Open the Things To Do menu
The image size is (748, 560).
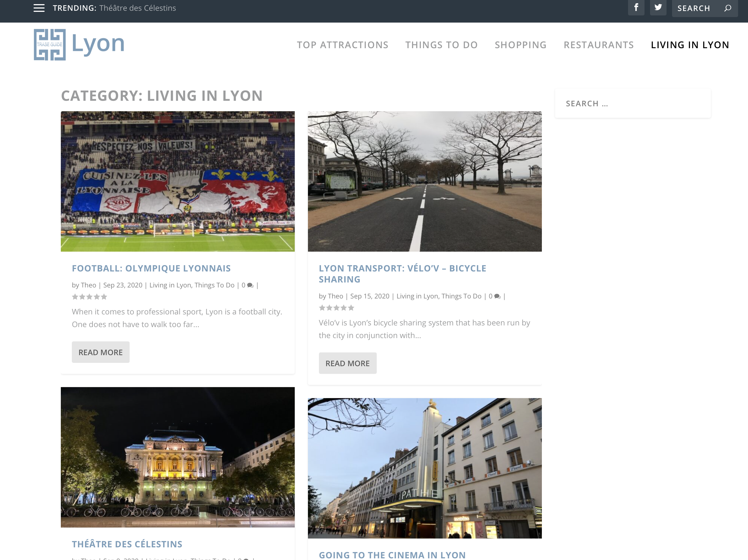click(441, 45)
